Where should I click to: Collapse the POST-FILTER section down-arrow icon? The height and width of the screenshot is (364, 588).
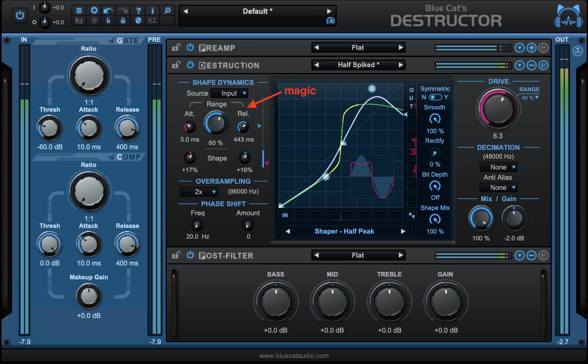(x=519, y=256)
